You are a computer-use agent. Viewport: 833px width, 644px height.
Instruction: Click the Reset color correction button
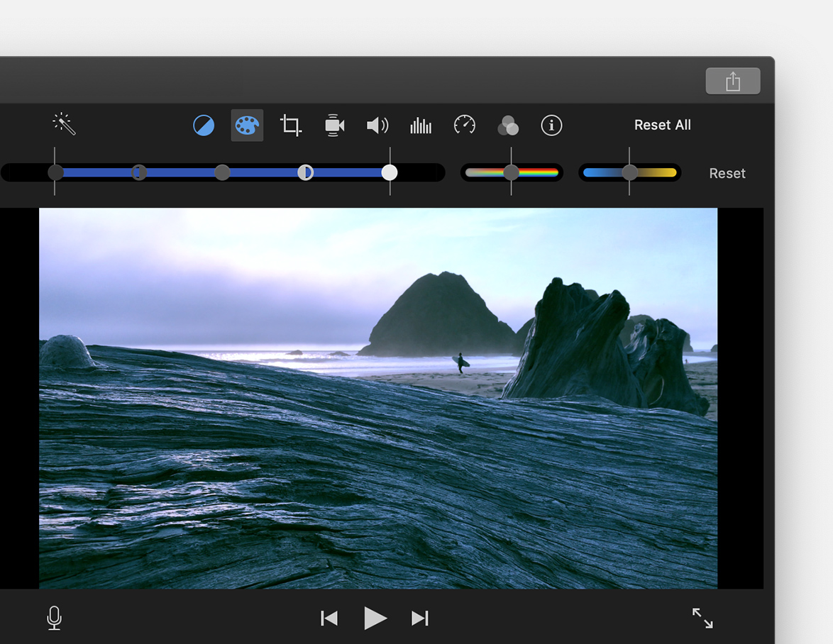tap(727, 174)
